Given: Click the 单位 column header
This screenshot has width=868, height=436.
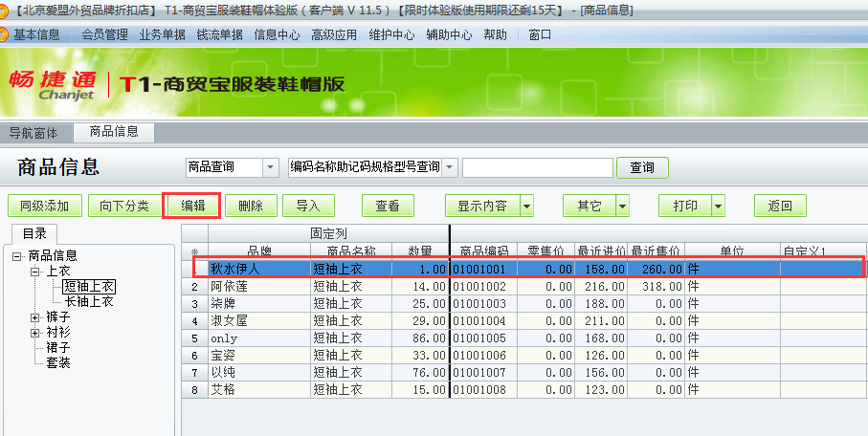Looking at the screenshot, I should tap(732, 251).
